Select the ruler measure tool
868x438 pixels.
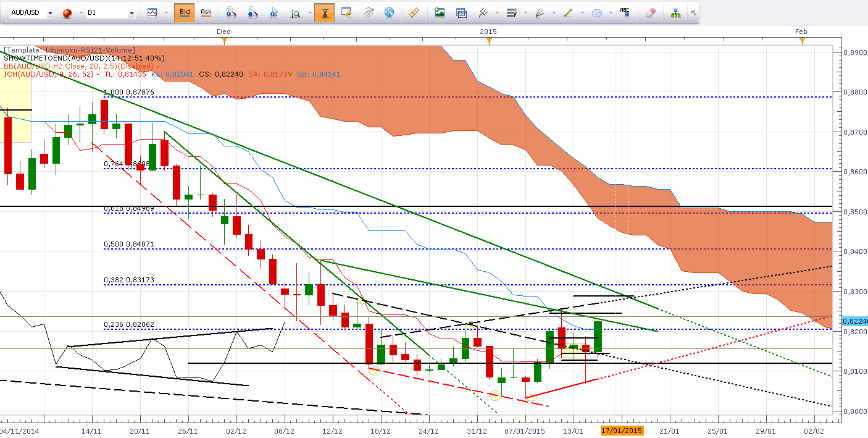415,12
